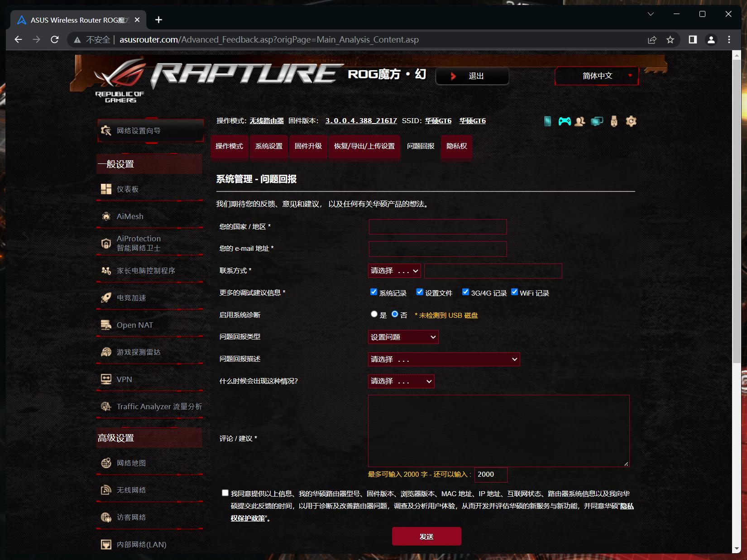Close the ASUS Wireless Router tab
Viewport: 747px width, 560px height.
click(x=137, y=20)
